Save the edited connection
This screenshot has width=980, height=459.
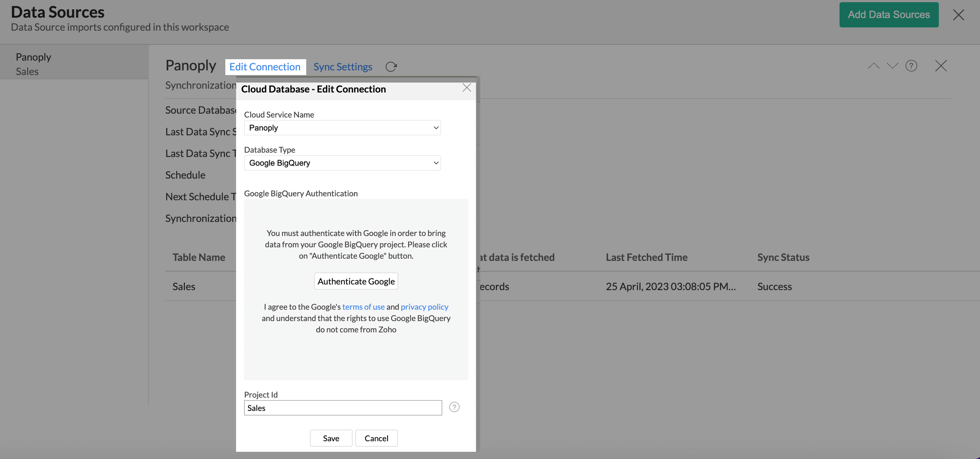click(331, 438)
